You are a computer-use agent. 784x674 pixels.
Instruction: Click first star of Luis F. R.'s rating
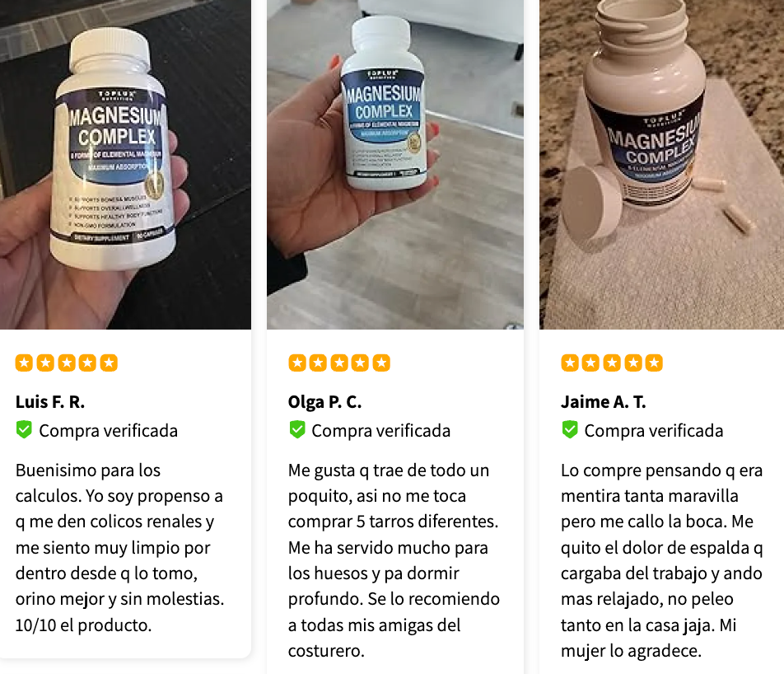click(x=24, y=363)
